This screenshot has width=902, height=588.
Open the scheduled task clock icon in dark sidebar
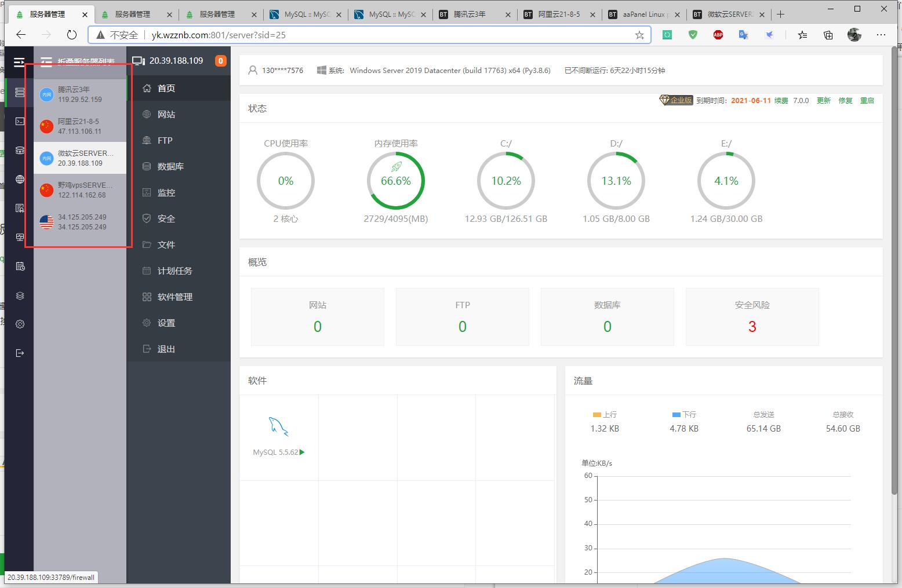coord(20,266)
